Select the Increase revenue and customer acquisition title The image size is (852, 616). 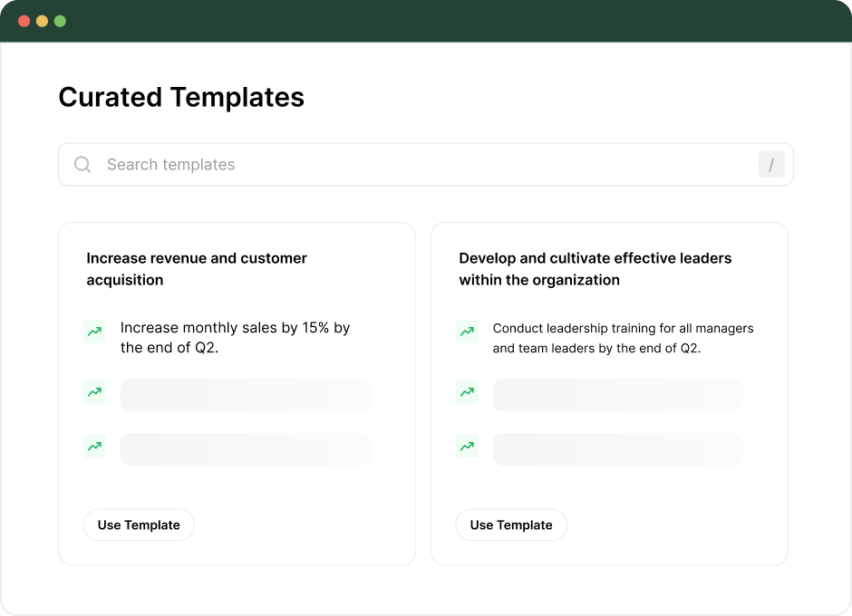click(197, 269)
